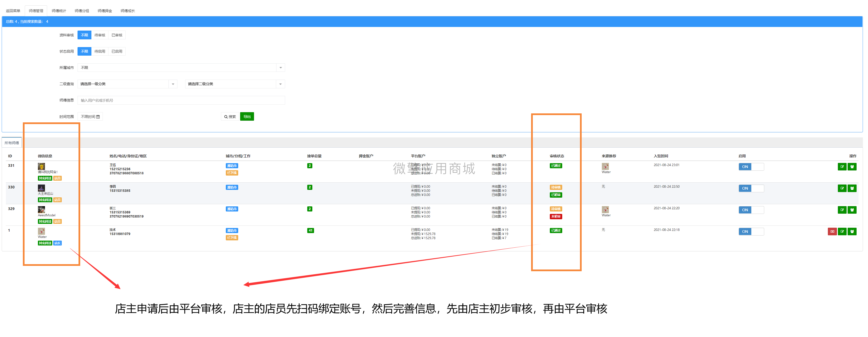Viewport: 868px width, 337px height.
Task: Toggle the ON switch for ID 331
Action: click(x=751, y=167)
